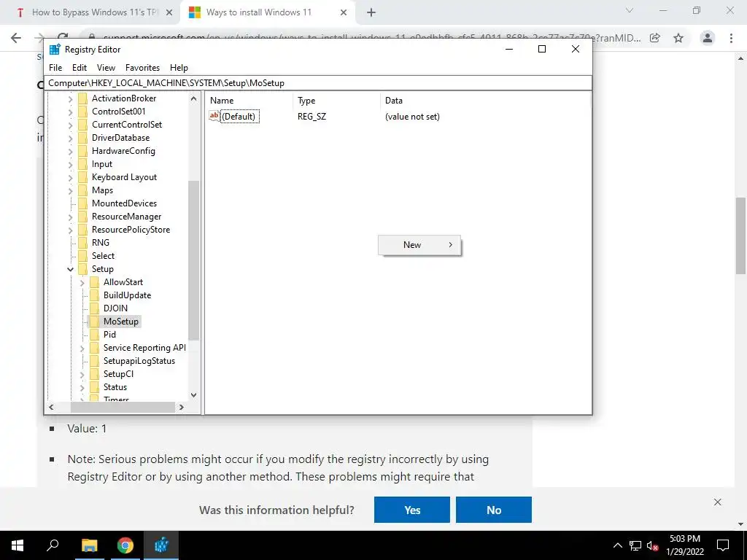The width and height of the screenshot is (747, 560).
Task: Select the Input folder icon
Action: pyautogui.click(x=83, y=164)
